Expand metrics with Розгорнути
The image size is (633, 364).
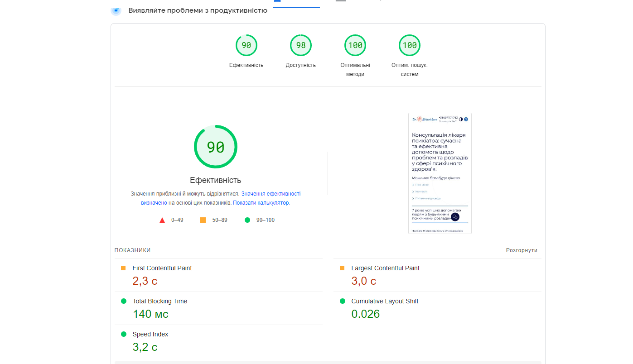click(522, 250)
